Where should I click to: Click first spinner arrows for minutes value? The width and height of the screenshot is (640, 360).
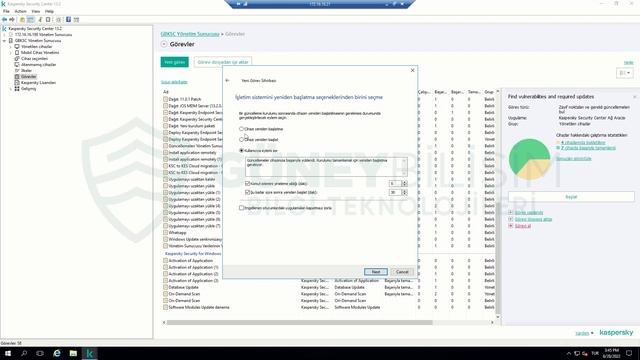point(404,184)
